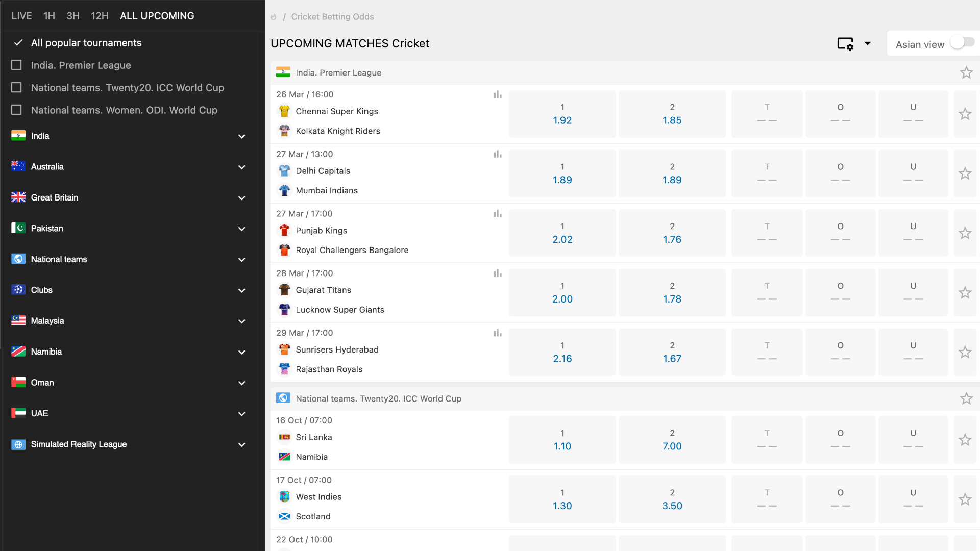Toggle the Asian view switch
The height and width of the screenshot is (551, 980).
click(x=963, y=43)
